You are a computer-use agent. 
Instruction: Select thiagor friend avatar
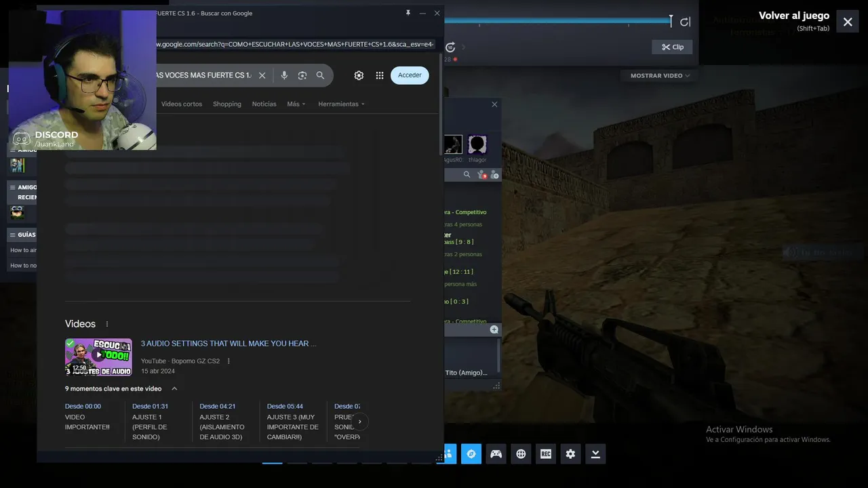click(477, 145)
